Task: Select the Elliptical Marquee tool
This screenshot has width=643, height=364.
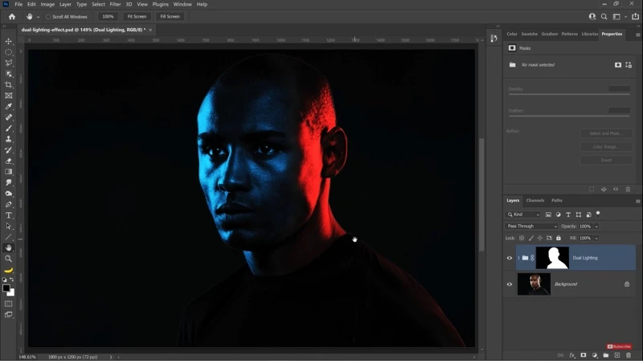Action: point(9,52)
